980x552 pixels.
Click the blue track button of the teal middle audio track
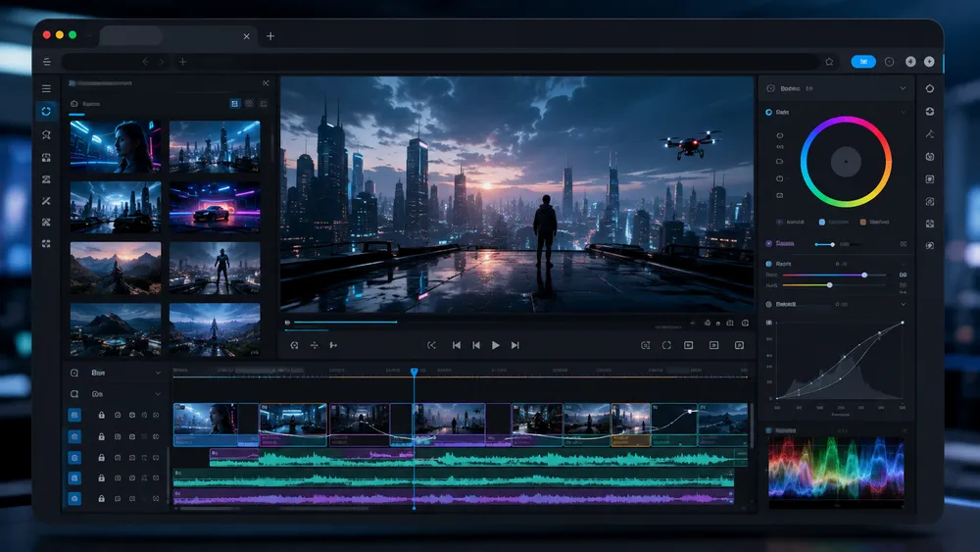pos(74,478)
